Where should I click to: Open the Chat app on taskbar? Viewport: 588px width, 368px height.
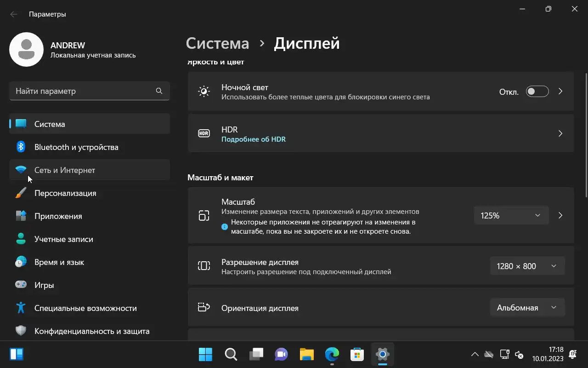coord(281,354)
